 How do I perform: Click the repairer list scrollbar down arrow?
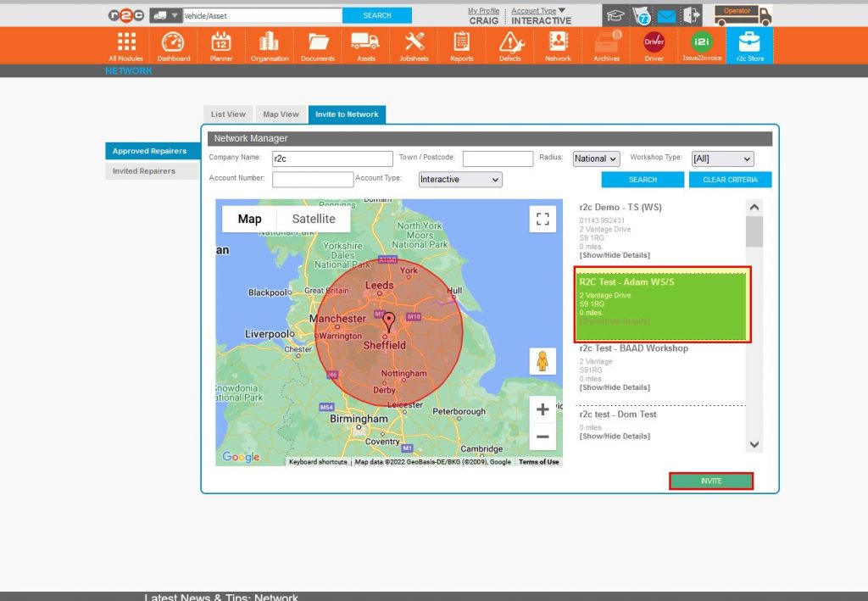point(754,444)
